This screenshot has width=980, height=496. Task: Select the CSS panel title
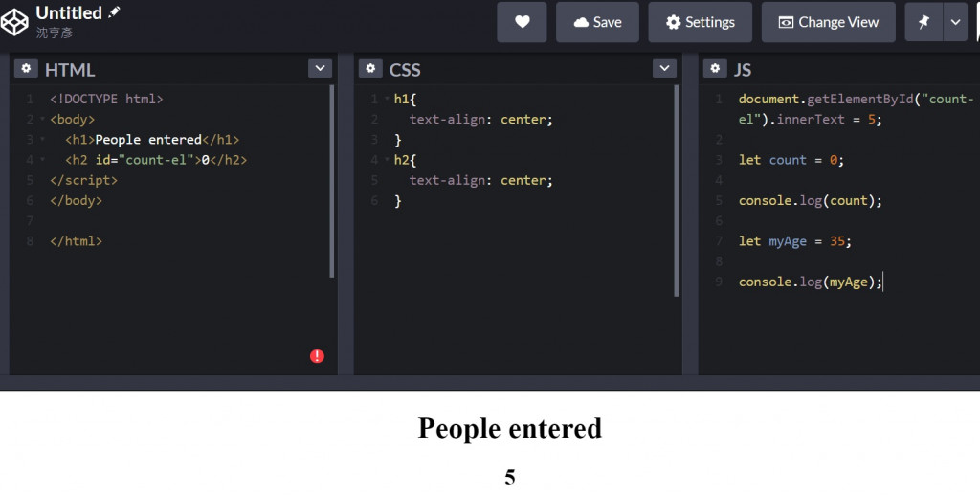tap(405, 70)
